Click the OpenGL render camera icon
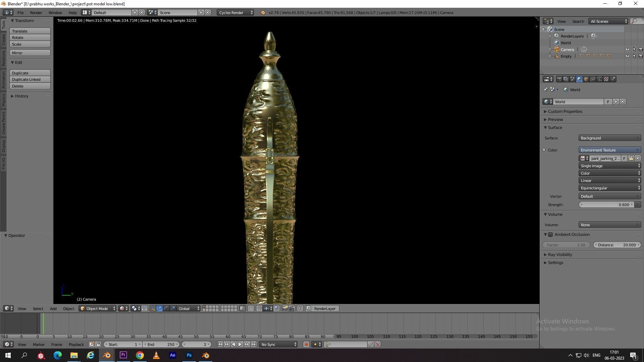This screenshot has height=362, width=644. pyautogui.click(x=285, y=309)
